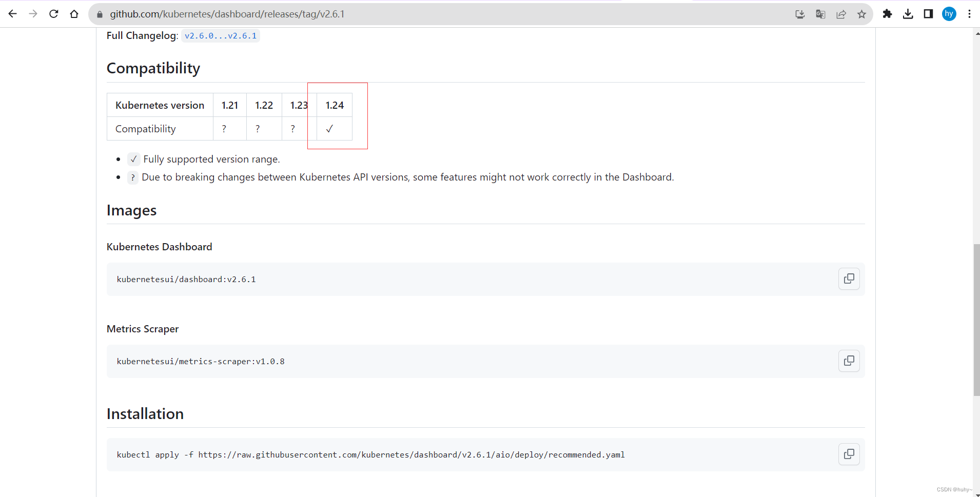This screenshot has width=980, height=497.
Task: Click the question mark cell under 1.21
Action: click(230, 129)
